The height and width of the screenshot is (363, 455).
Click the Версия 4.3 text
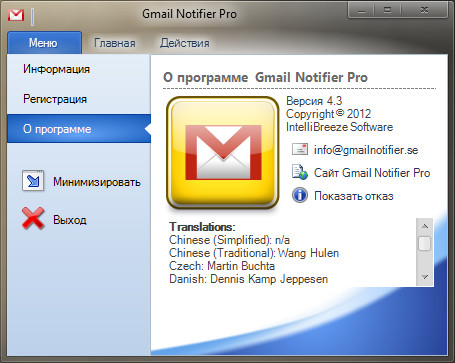(x=314, y=101)
